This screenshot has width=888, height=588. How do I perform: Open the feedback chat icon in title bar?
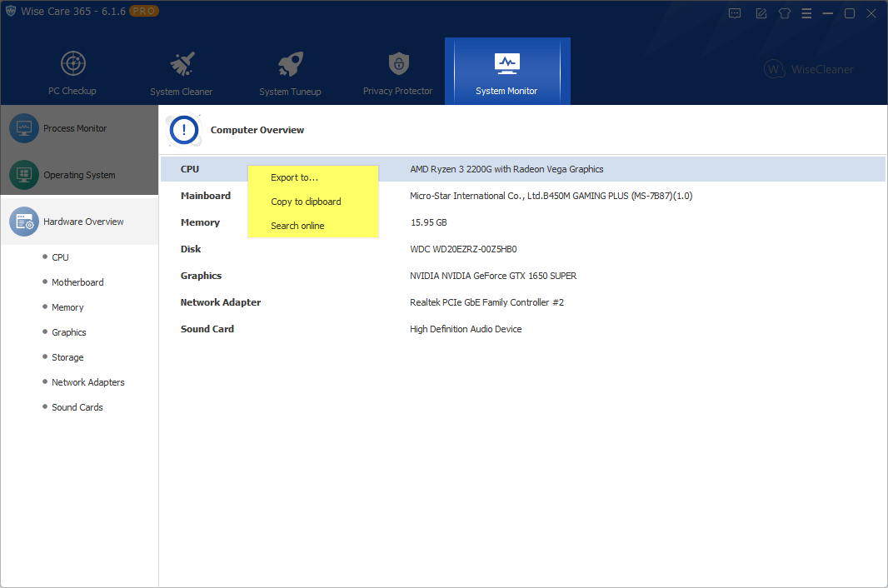point(735,13)
